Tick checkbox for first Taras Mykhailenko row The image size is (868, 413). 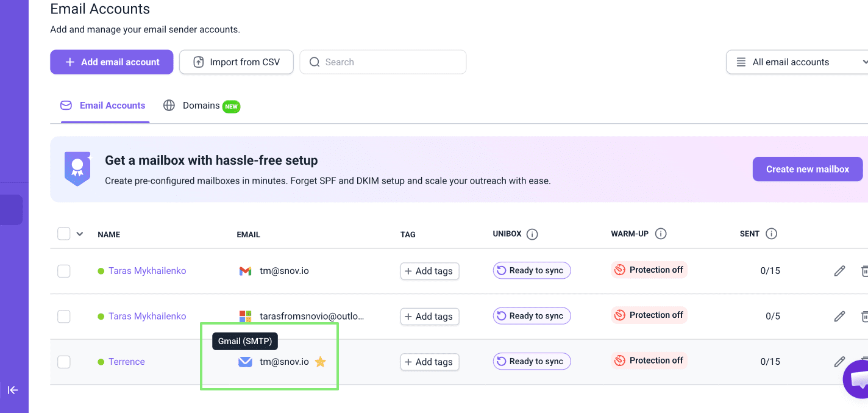pyautogui.click(x=64, y=271)
